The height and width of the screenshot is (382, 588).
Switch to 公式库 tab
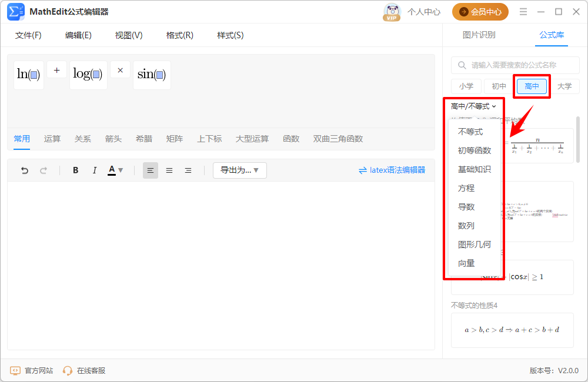(x=552, y=35)
